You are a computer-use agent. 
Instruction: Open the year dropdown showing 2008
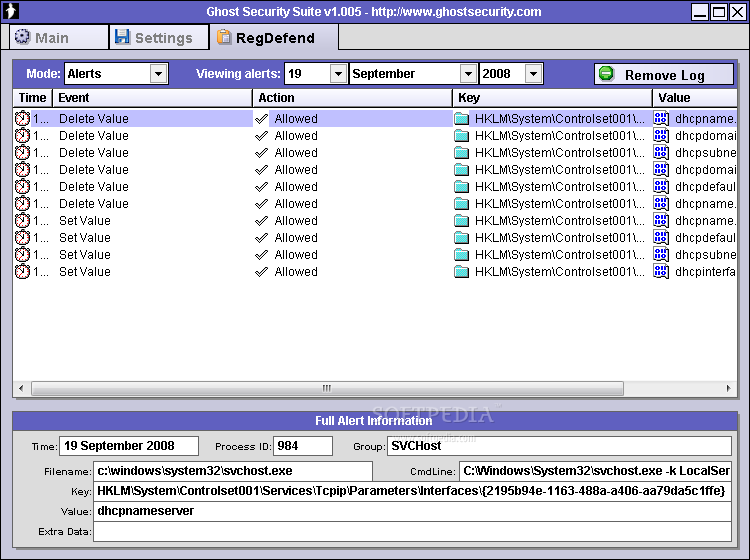click(511, 74)
